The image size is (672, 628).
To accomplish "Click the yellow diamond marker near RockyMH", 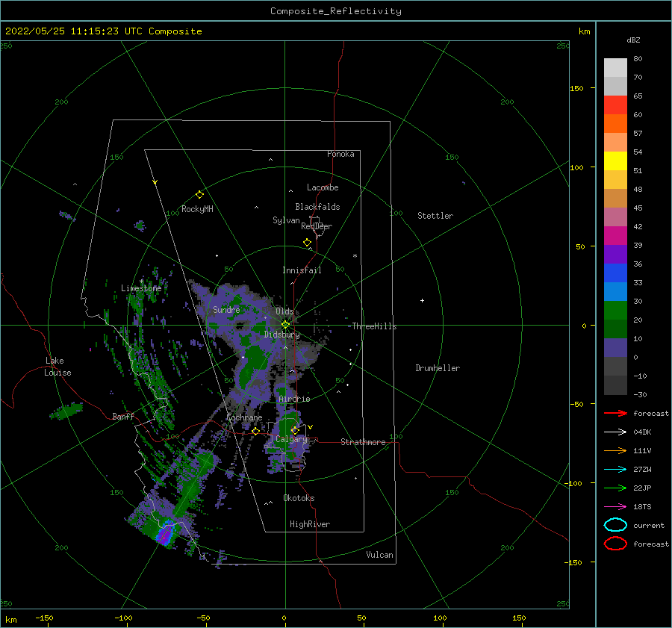I will 199,195.
